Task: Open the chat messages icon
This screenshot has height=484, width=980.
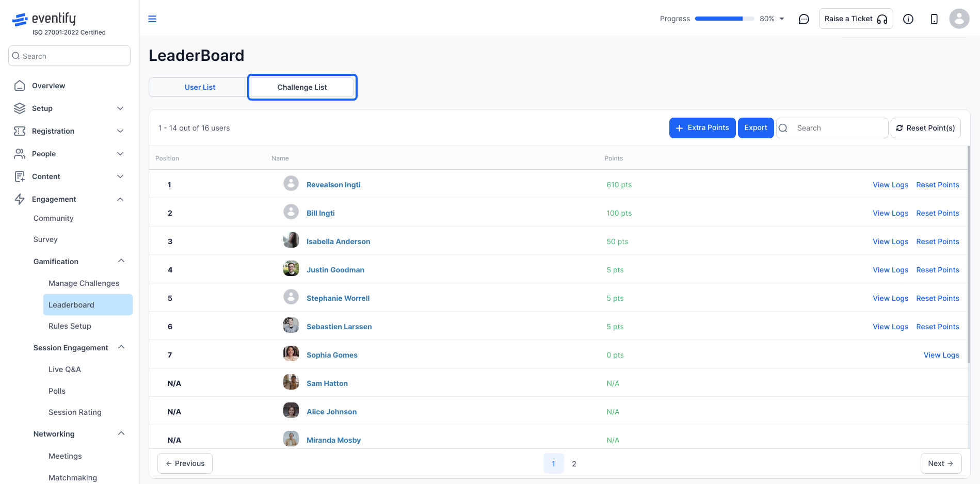Action: click(x=804, y=19)
